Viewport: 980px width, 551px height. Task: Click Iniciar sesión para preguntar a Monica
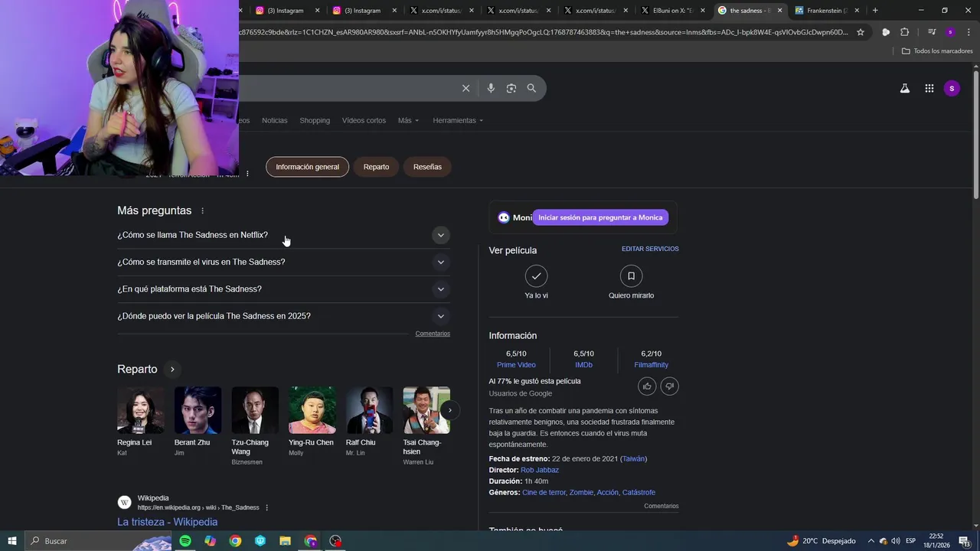(x=600, y=217)
